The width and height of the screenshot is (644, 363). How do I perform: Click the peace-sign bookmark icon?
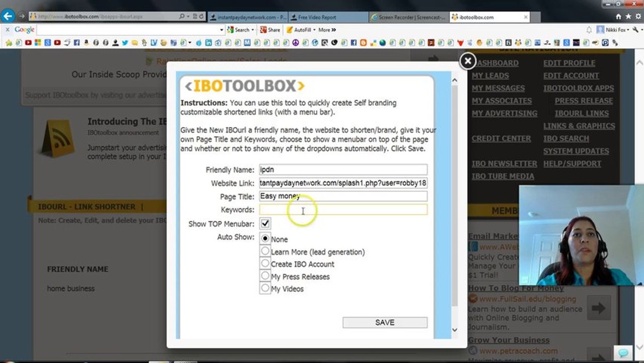point(295,43)
